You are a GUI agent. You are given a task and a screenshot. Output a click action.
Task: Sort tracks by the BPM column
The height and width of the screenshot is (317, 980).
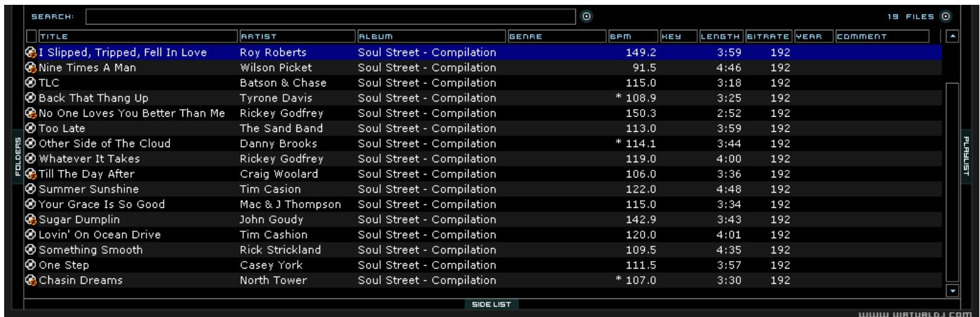coord(633,35)
